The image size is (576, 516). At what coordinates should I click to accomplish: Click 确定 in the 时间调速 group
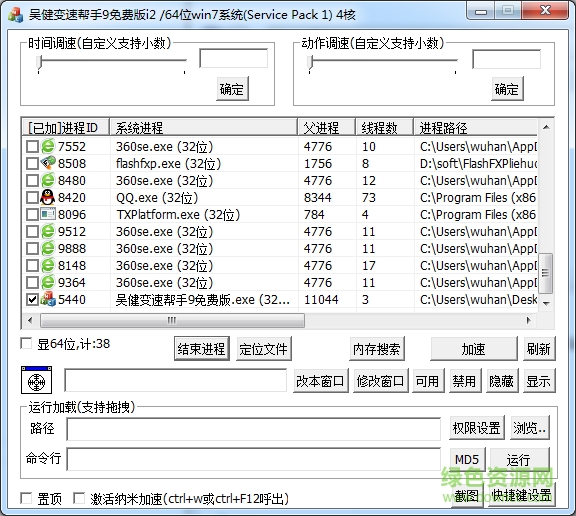[x=232, y=89]
